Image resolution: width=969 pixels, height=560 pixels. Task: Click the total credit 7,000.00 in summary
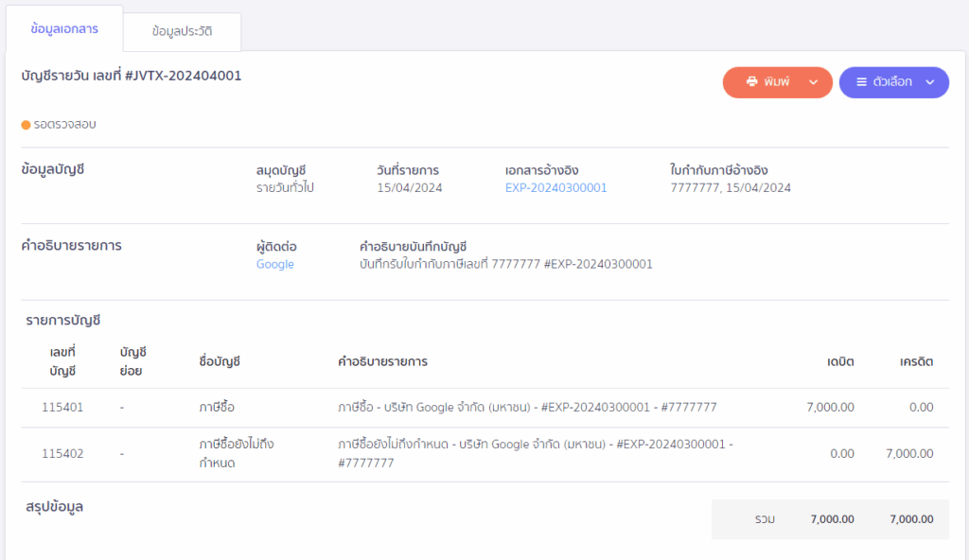(x=911, y=520)
